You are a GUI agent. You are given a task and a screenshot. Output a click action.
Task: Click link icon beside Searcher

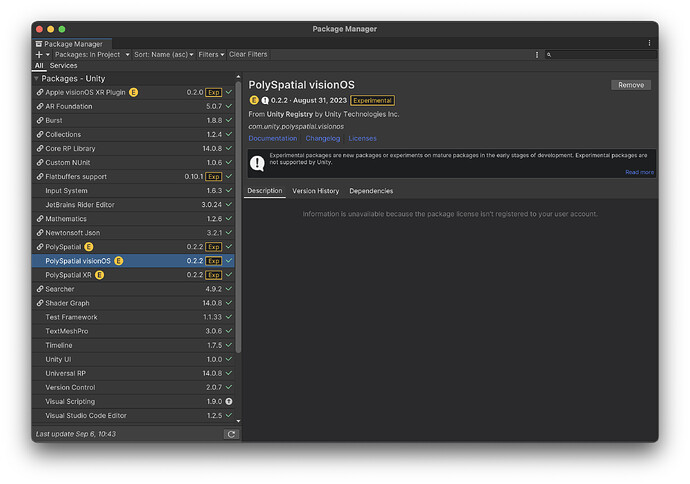pos(40,289)
